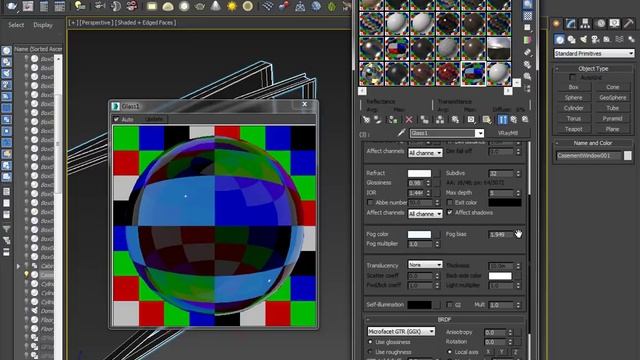Open Display menu in scene explorer

43,25
